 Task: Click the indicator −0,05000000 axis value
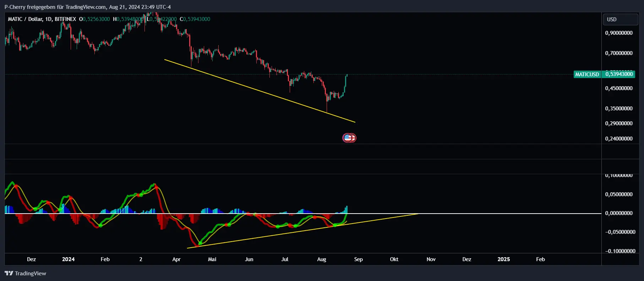[x=620, y=232]
